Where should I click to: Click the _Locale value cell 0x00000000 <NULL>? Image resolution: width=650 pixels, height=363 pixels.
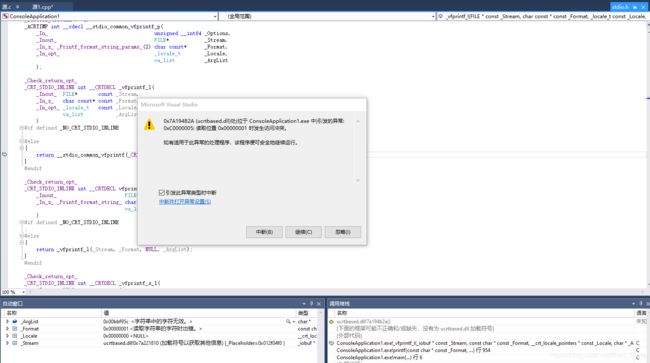(x=199, y=336)
